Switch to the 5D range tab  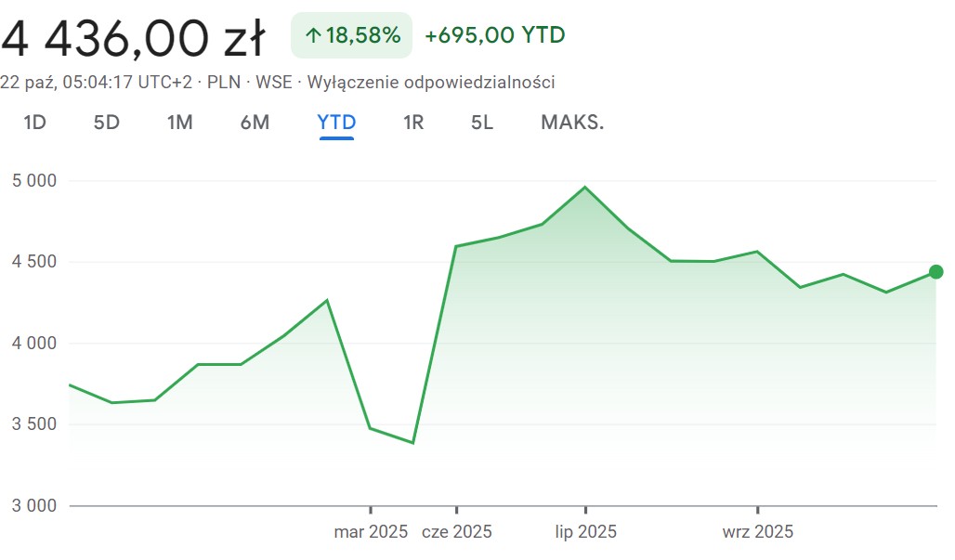click(107, 123)
